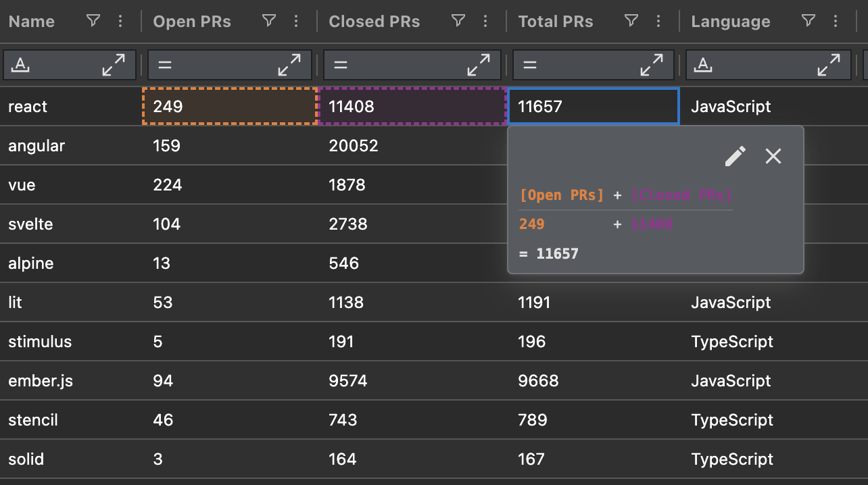
Task: Select the alpine name cell
Action: pyautogui.click(x=70, y=263)
